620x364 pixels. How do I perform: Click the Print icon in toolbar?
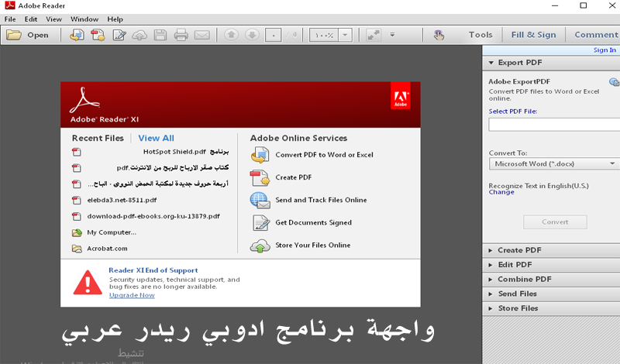click(181, 35)
